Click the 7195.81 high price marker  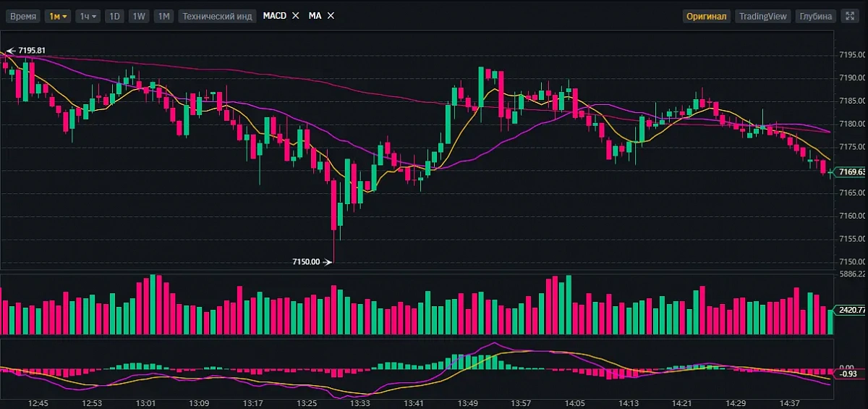tap(32, 51)
